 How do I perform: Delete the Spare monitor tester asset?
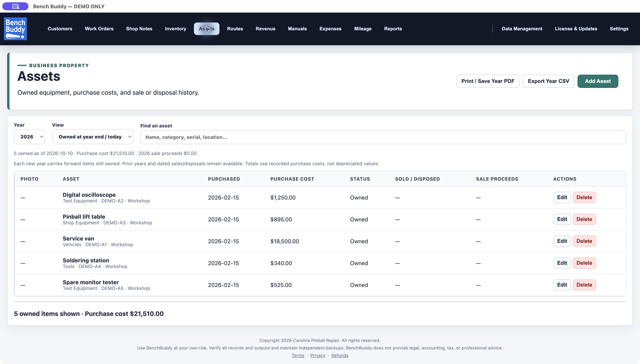(584, 285)
